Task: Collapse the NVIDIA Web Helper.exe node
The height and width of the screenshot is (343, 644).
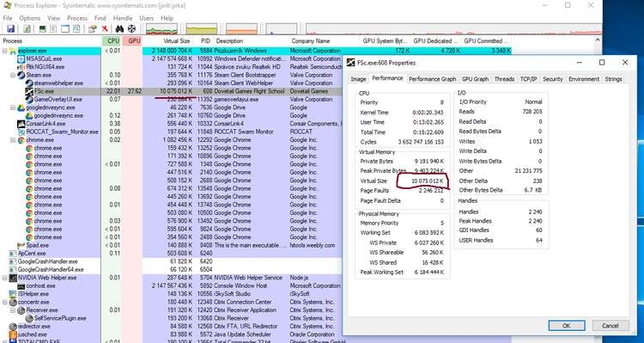Action: pos(5,278)
